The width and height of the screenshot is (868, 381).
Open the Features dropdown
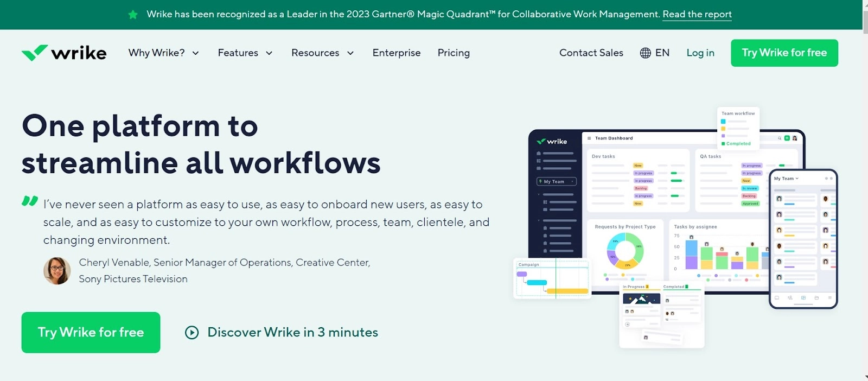point(245,53)
